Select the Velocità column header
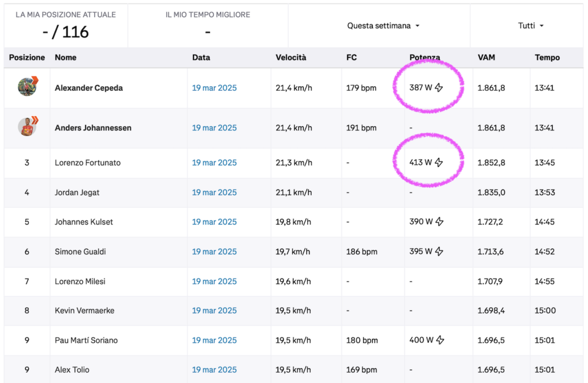This screenshot has width=588, height=383. 291,57
